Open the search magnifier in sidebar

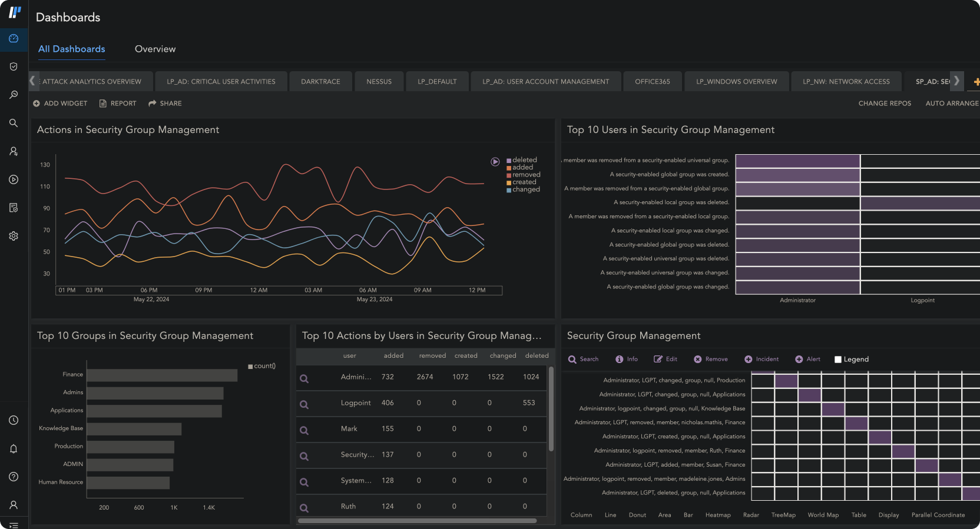click(x=14, y=123)
